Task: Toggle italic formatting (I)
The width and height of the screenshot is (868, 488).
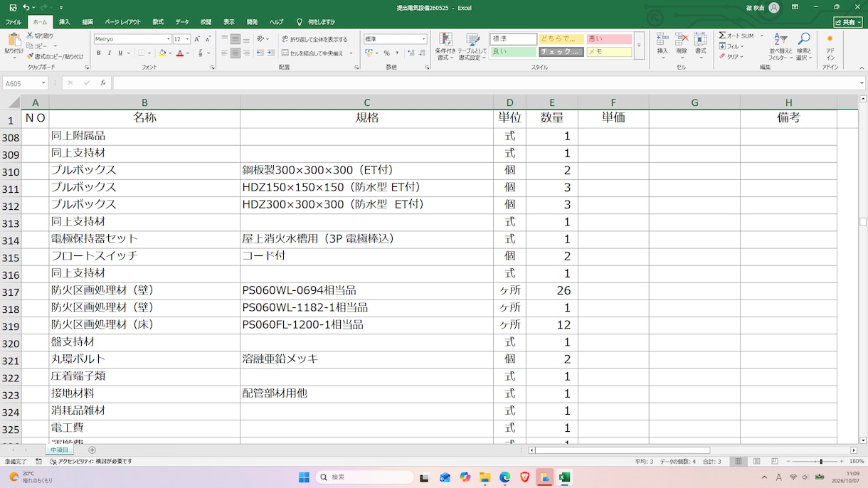Action: (x=110, y=53)
